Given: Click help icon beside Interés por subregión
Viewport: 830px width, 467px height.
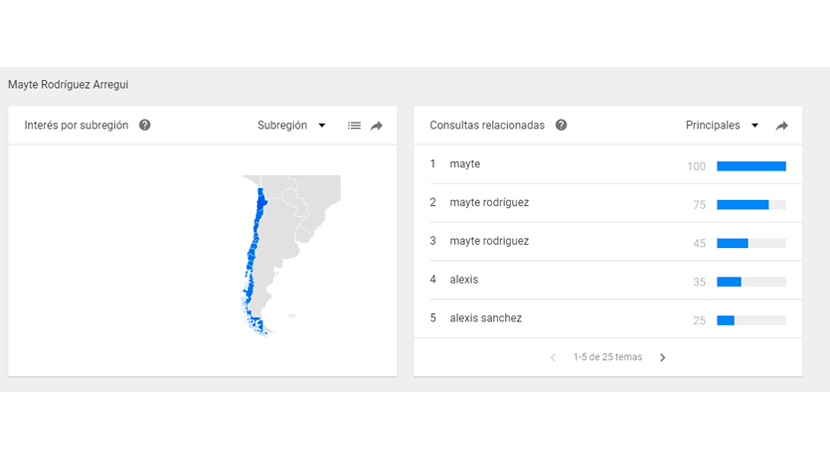Looking at the screenshot, I should click(145, 126).
